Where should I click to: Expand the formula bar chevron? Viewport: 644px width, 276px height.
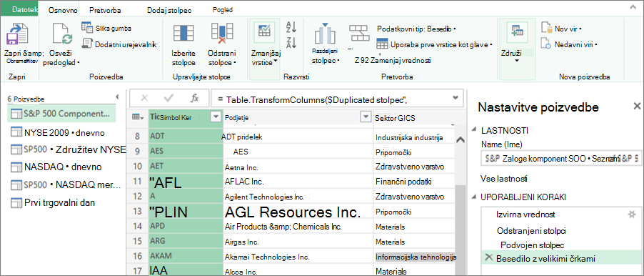point(455,98)
